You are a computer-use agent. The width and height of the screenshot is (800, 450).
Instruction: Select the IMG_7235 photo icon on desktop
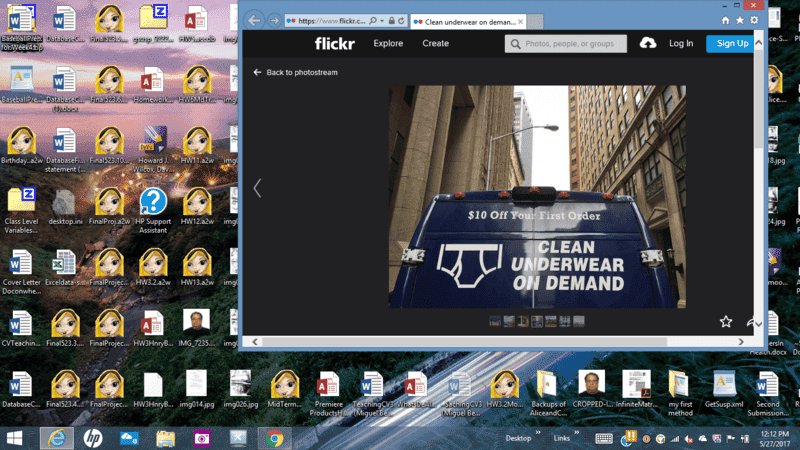197,327
